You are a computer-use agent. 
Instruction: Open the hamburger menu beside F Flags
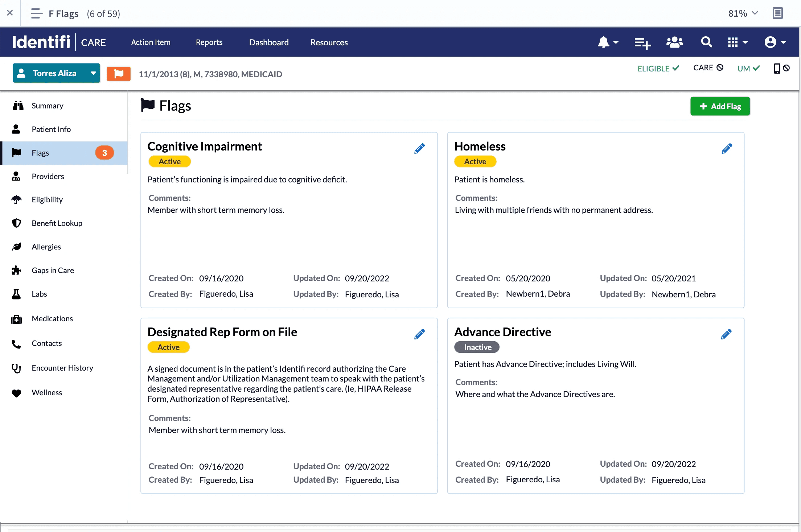click(37, 13)
